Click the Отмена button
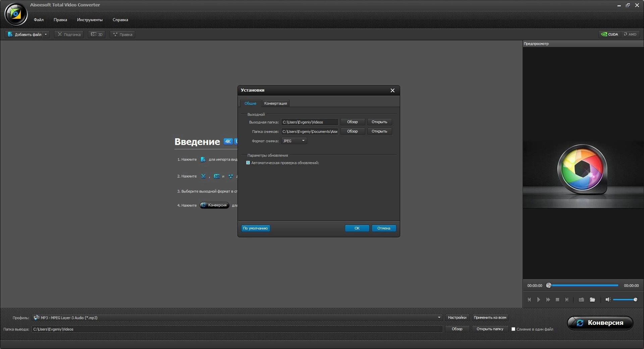644x349 pixels. pyautogui.click(x=384, y=229)
